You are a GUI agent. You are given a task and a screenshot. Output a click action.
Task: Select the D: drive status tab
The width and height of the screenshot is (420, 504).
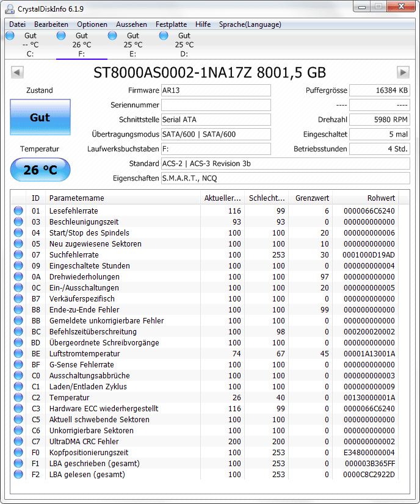pyautogui.click(x=184, y=45)
